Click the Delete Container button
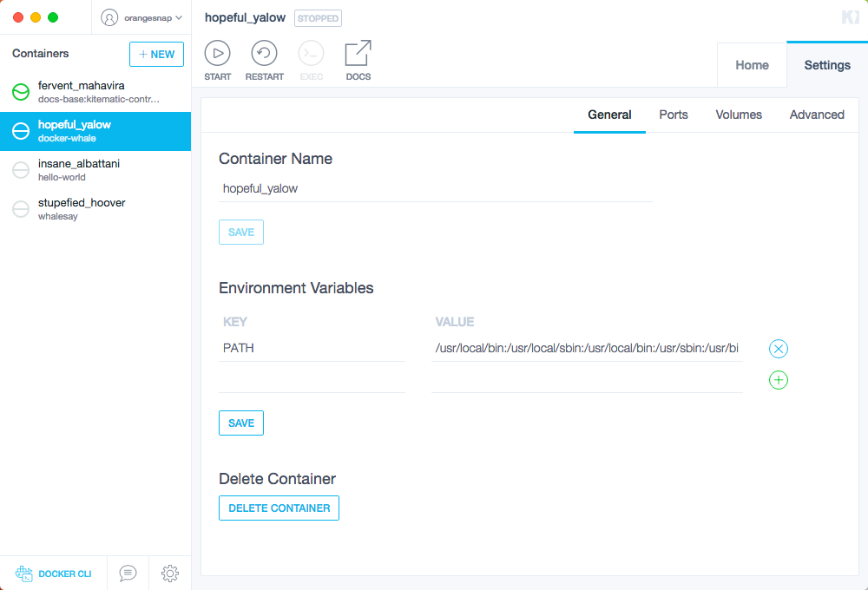The image size is (868, 590). click(x=279, y=508)
